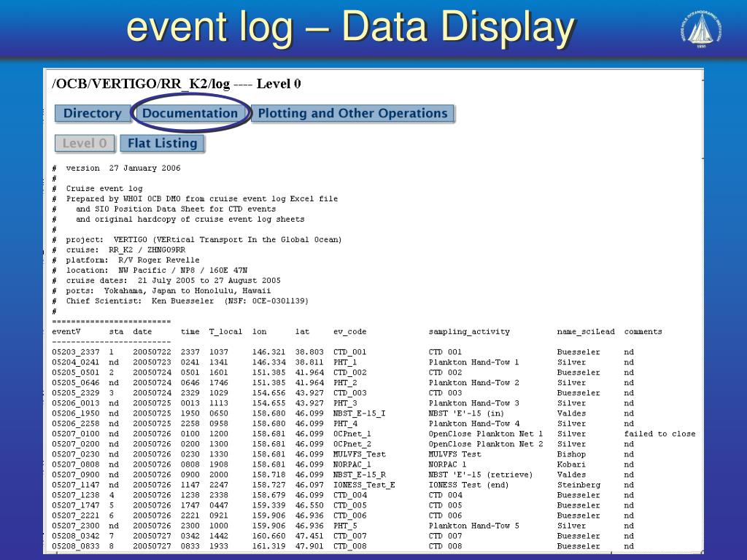Screen dimensions: 747x560
Task: Click the 'platform: R/V Roger Revelle' line
Action: (125, 260)
